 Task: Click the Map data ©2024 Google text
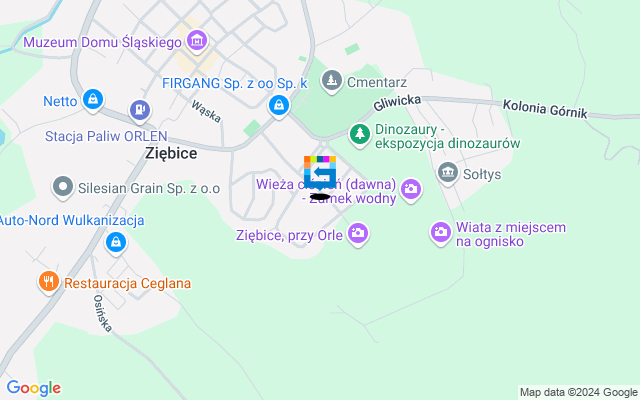point(579,393)
